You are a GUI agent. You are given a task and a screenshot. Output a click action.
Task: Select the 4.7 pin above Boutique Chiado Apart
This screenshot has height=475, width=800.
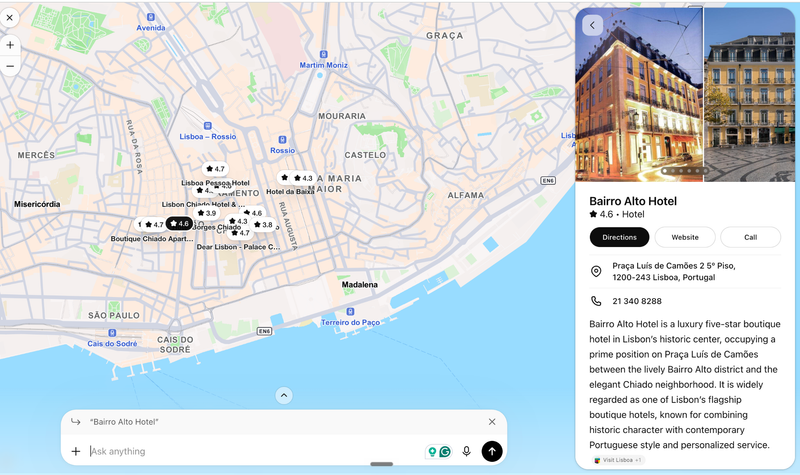click(154, 224)
